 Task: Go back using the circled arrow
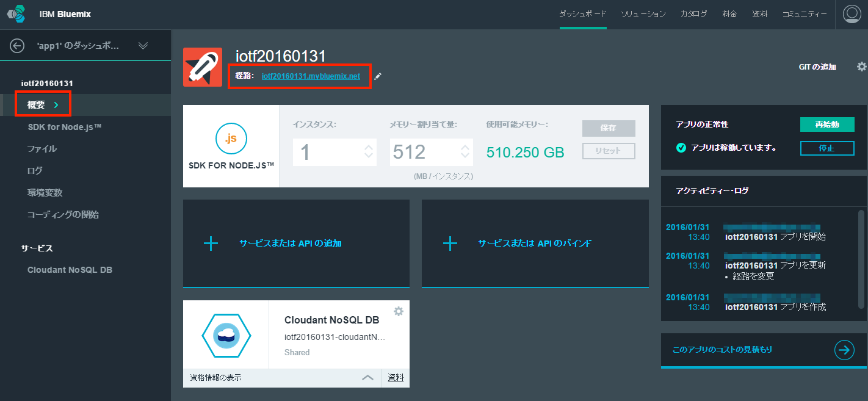click(x=17, y=45)
